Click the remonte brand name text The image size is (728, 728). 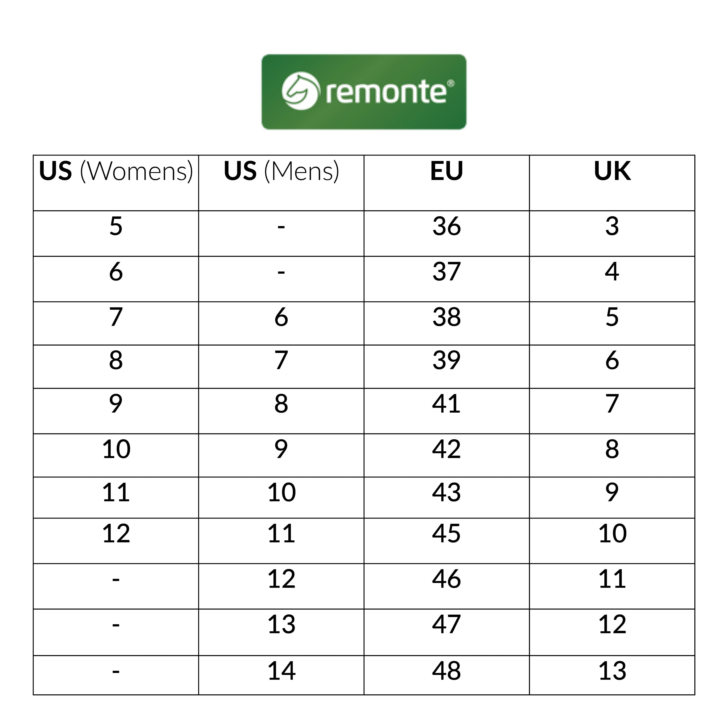[386, 92]
